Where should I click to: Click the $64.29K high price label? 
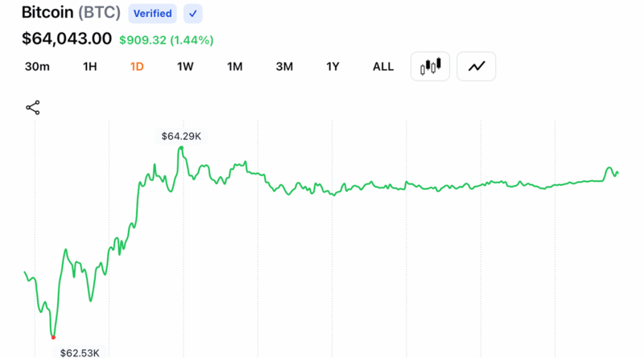(x=181, y=136)
